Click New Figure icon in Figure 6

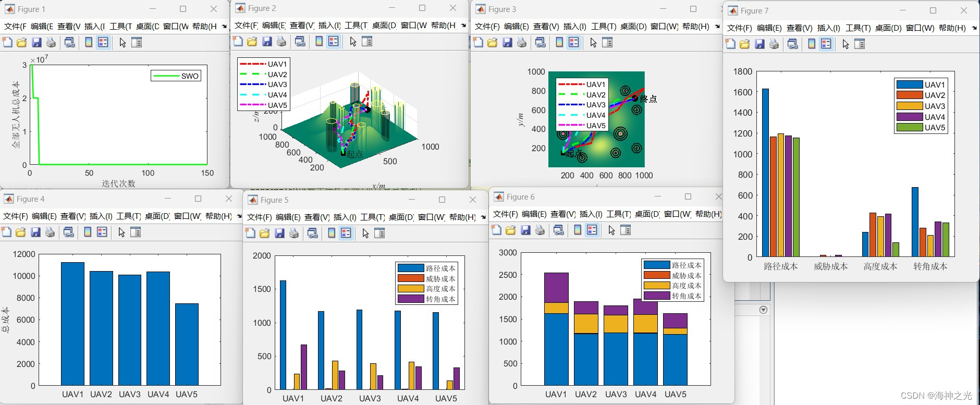tap(496, 230)
